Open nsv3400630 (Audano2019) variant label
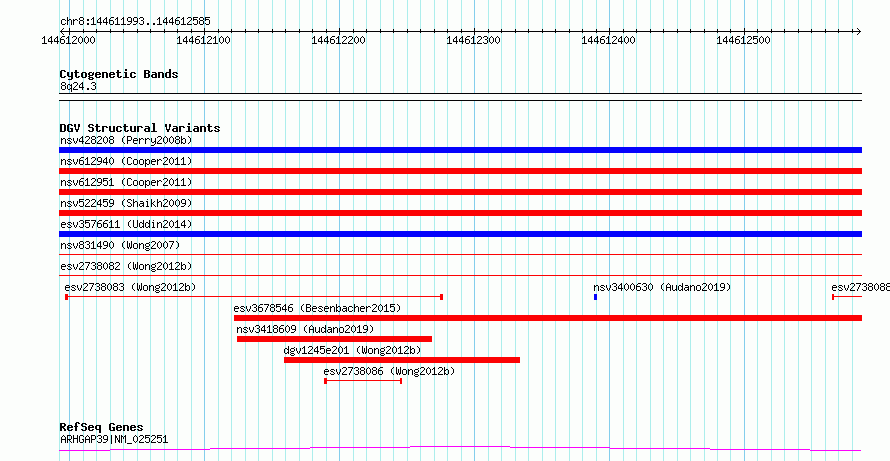The image size is (890, 461). pos(662,287)
